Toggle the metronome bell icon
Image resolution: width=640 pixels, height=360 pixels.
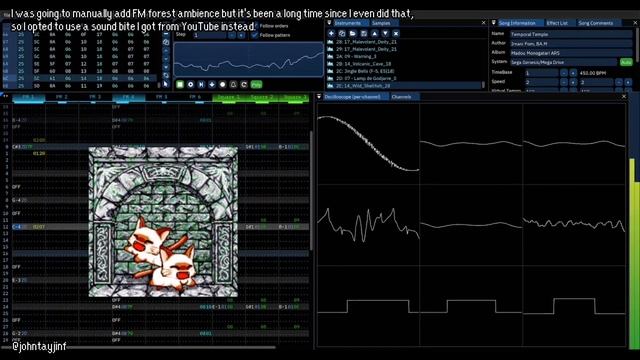[233, 84]
